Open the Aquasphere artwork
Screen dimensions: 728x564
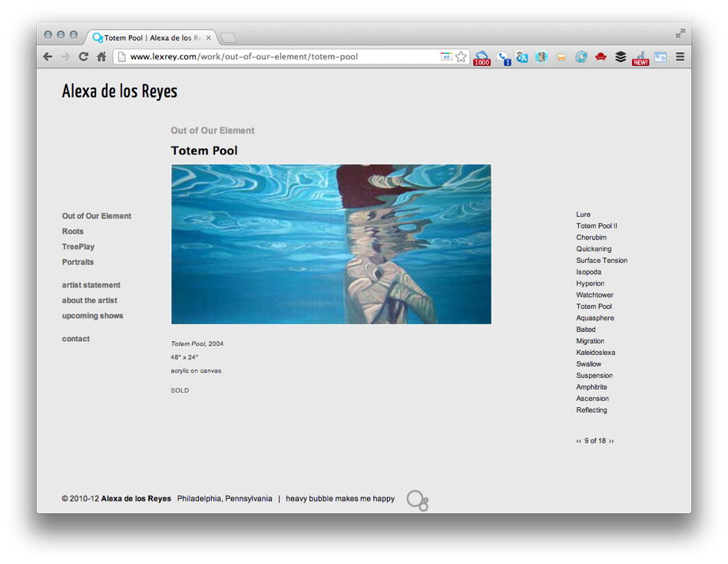click(595, 318)
